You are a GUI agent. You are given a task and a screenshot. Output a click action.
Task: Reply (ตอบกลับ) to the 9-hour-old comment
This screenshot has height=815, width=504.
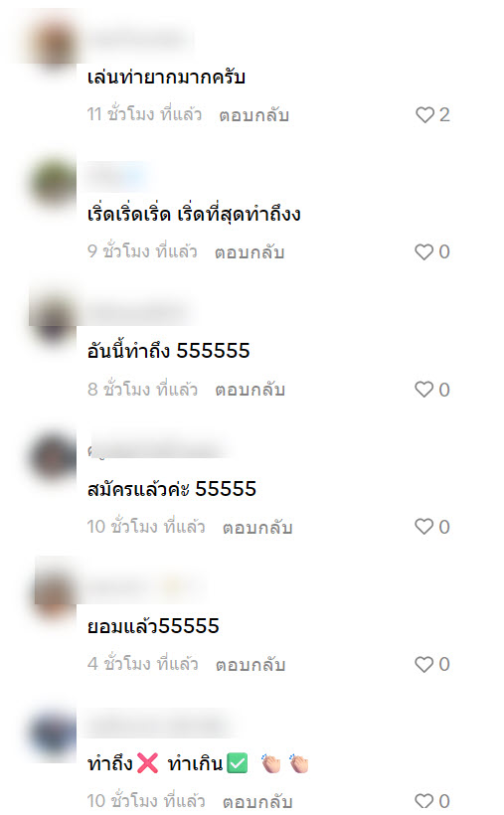point(250,252)
